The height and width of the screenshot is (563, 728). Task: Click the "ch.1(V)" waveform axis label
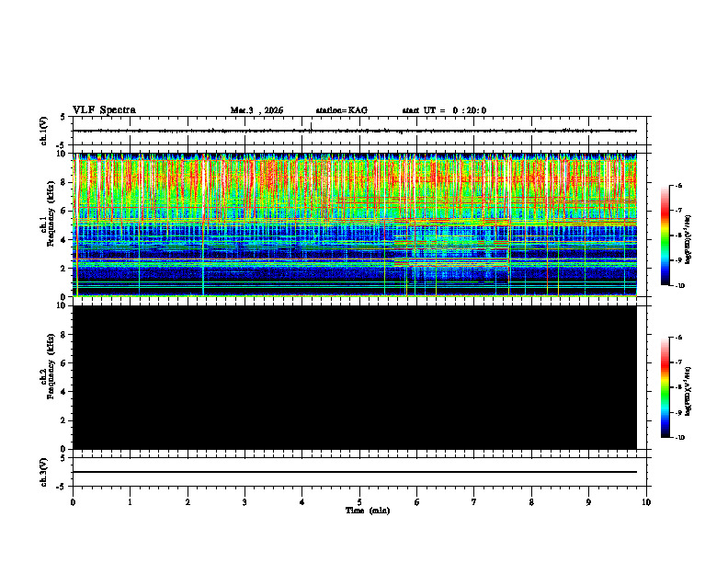(x=44, y=131)
